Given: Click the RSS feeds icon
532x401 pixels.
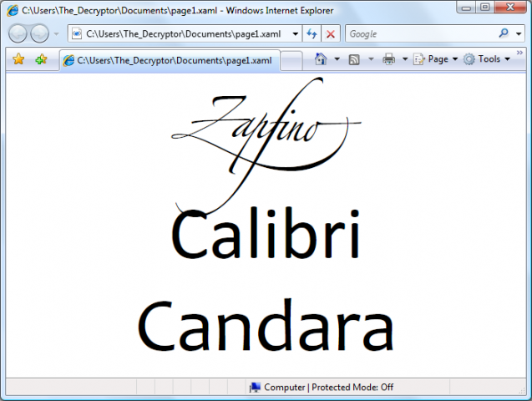Looking at the screenshot, I should point(354,59).
